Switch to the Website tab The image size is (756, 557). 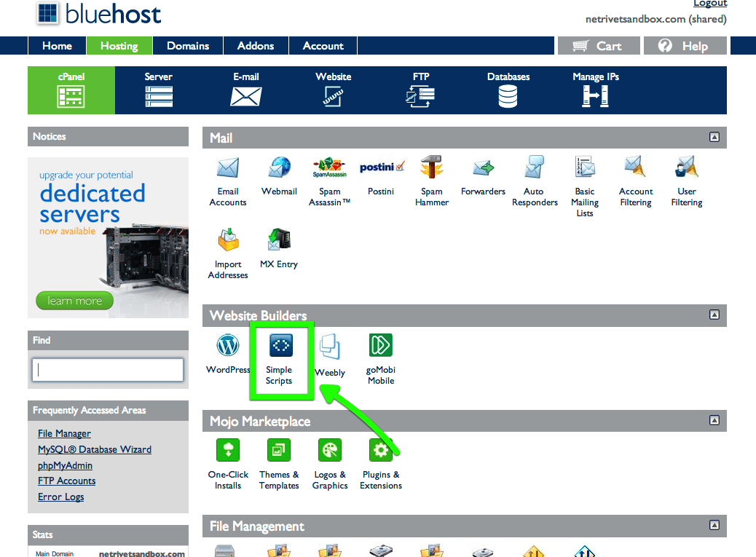[333, 90]
